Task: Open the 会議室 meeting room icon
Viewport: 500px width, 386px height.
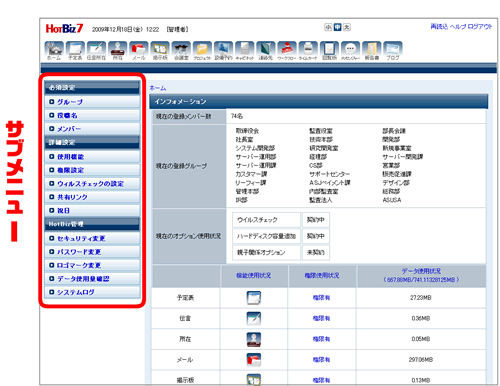Action: point(181,51)
